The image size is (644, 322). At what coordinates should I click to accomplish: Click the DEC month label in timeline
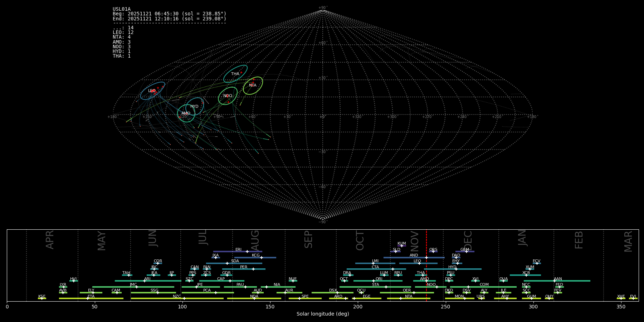[468, 240]
